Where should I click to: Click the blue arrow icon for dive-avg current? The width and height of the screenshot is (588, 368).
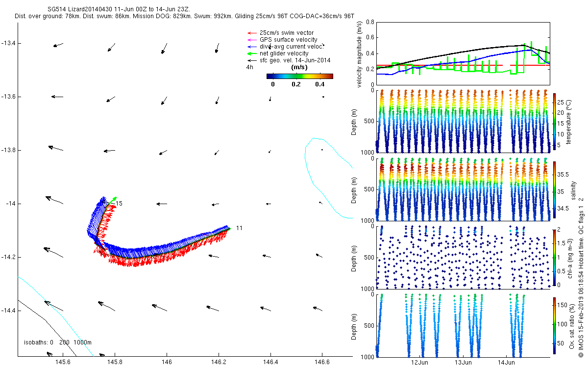(x=252, y=47)
